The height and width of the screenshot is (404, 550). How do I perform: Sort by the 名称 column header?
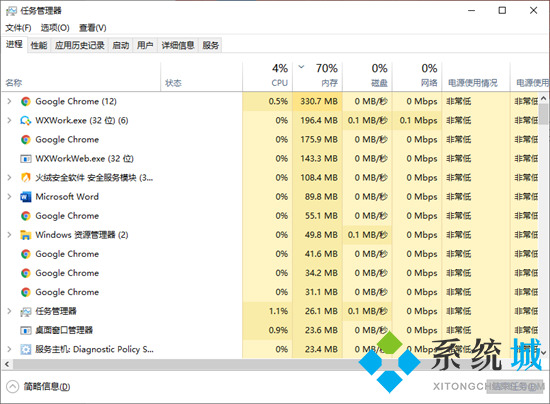coord(81,75)
